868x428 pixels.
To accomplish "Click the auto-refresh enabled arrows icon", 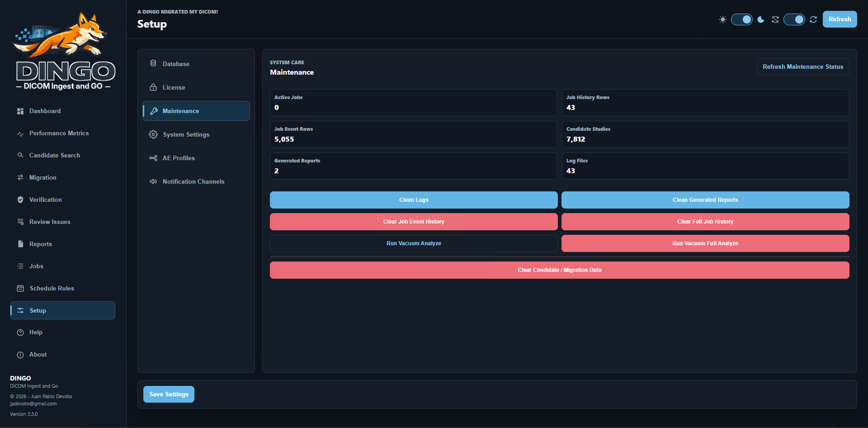I will pyautogui.click(x=813, y=19).
